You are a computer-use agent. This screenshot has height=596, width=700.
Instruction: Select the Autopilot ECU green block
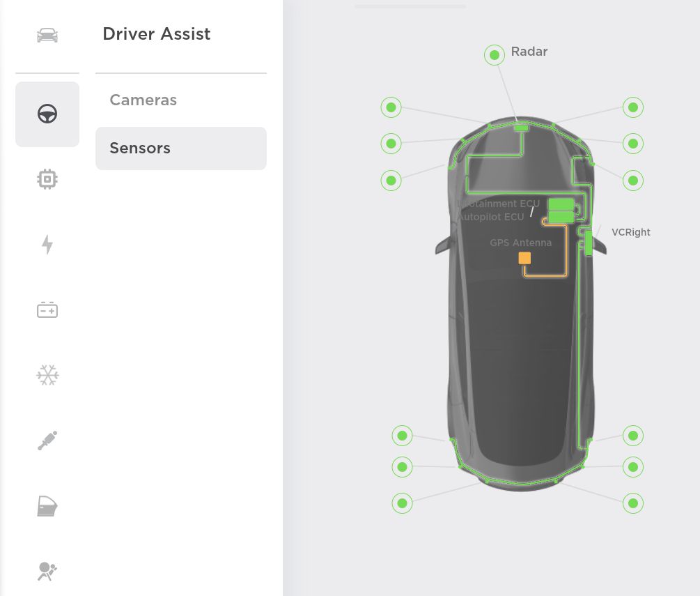click(561, 217)
